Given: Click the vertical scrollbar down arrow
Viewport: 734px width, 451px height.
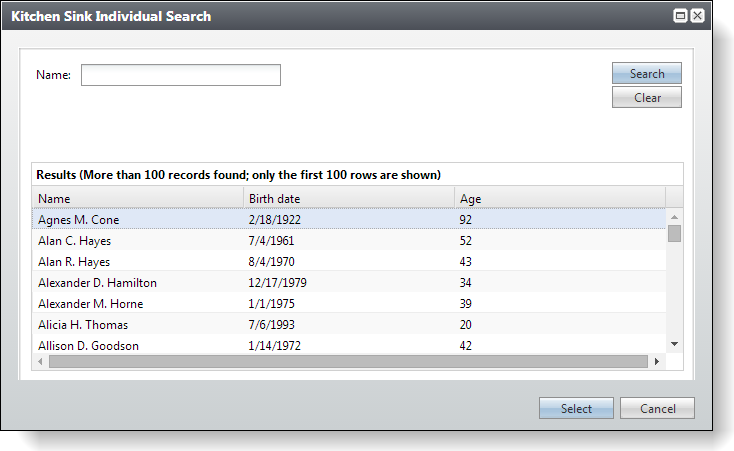Looking at the screenshot, I should (675, 344).
